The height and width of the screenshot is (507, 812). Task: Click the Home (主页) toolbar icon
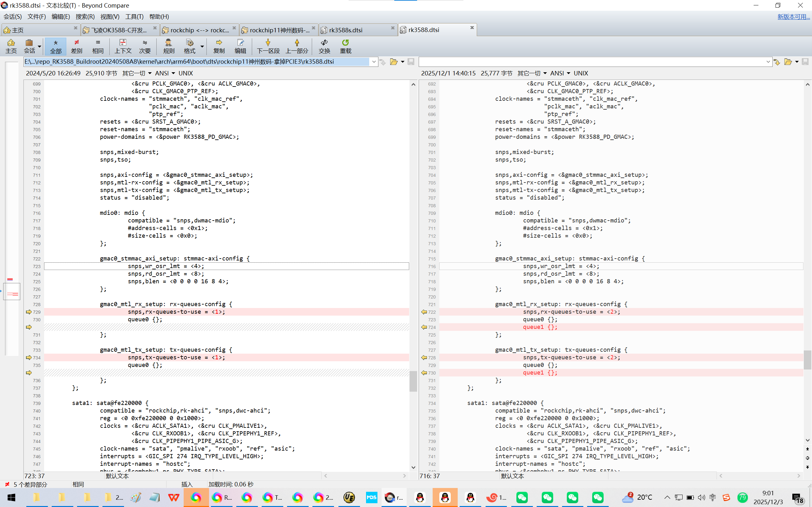[x=11, y=46]
